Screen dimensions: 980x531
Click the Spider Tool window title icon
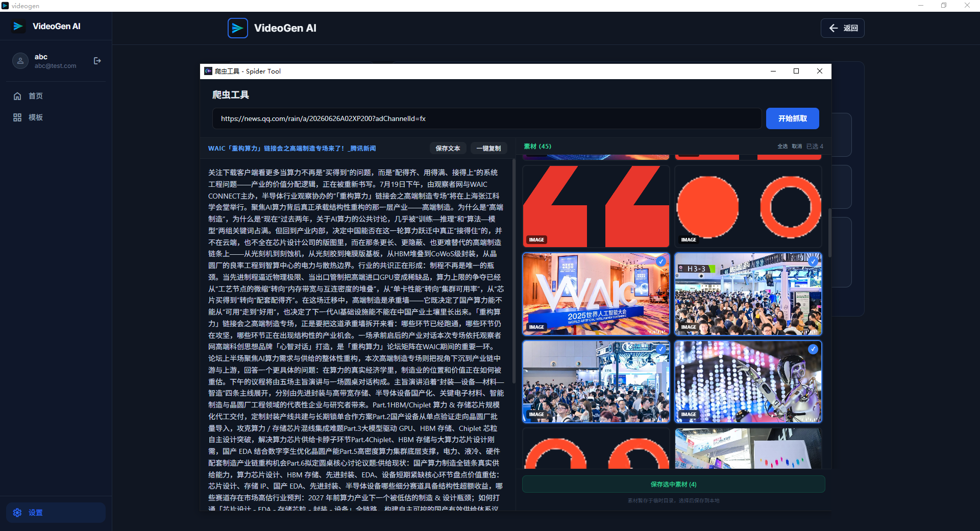[x=208, y=71]
